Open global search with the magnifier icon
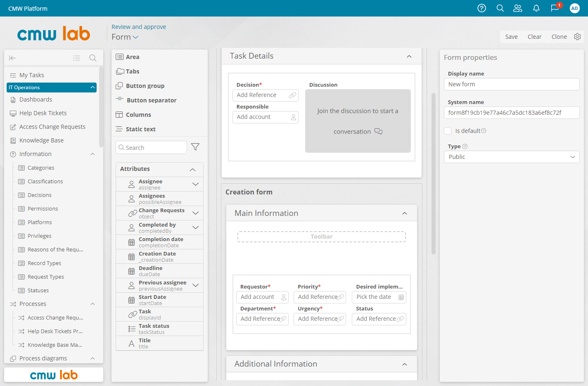Viewport: 588px width, 386px height. coord(500,8)
